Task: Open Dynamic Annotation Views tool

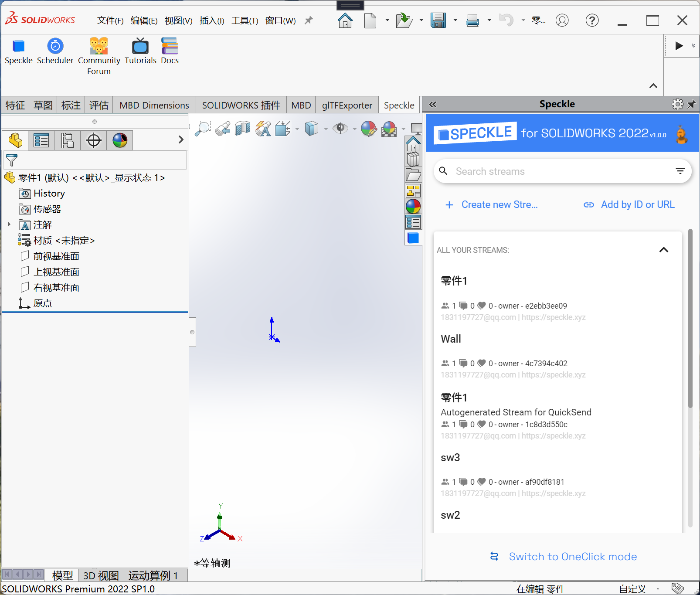Action: pyautogui.click(x=263, y=129)
